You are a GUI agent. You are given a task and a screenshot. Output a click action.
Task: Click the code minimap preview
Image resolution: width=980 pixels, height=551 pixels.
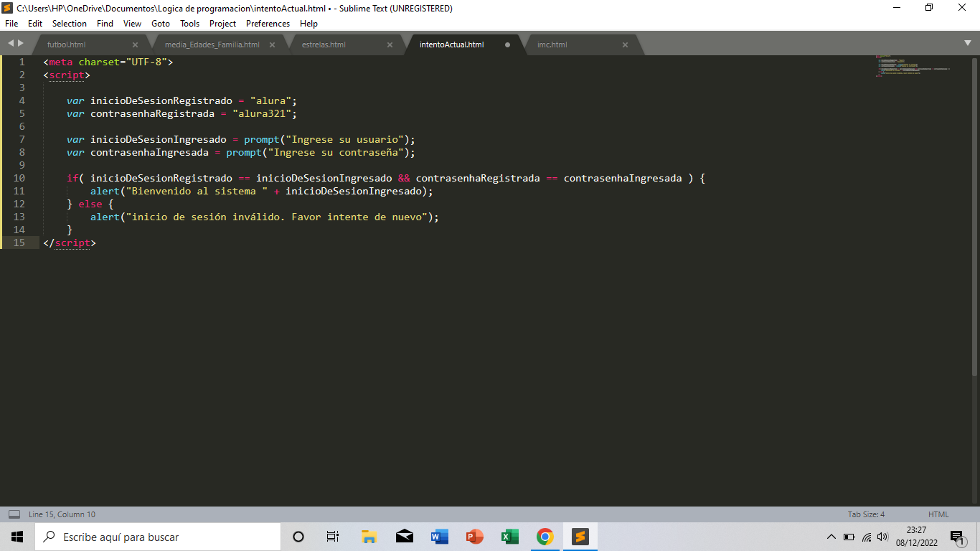[x=913, y=66]
